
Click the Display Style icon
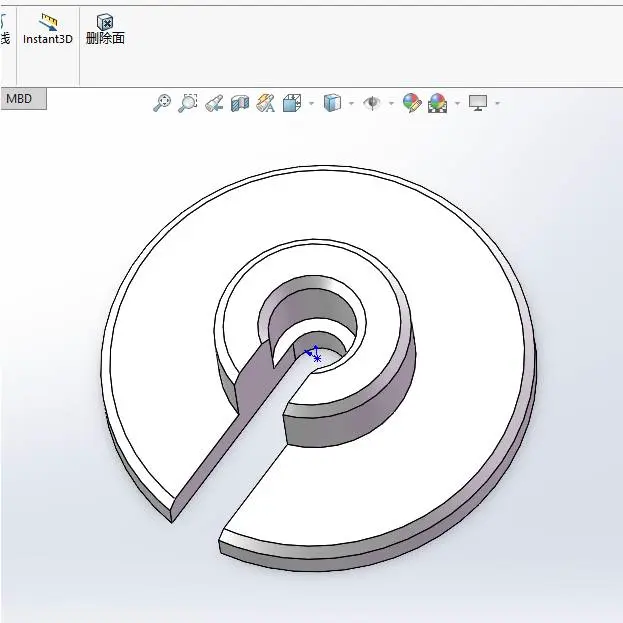pyautogui.click(x=332, y=103)
